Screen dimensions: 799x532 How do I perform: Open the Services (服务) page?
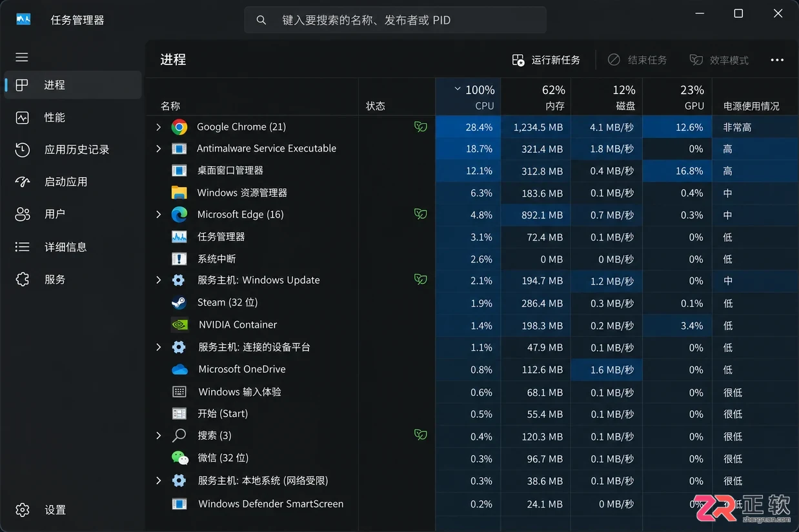click(x=73, y=279)
